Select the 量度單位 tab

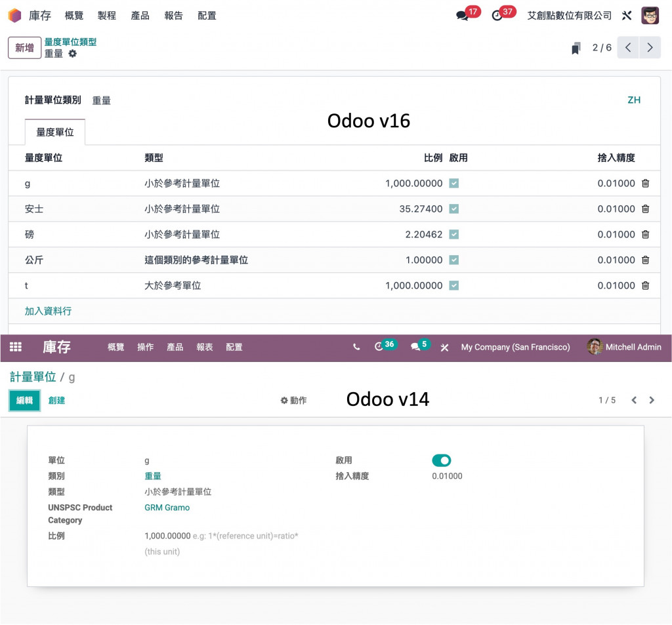(x=55, y=132)
